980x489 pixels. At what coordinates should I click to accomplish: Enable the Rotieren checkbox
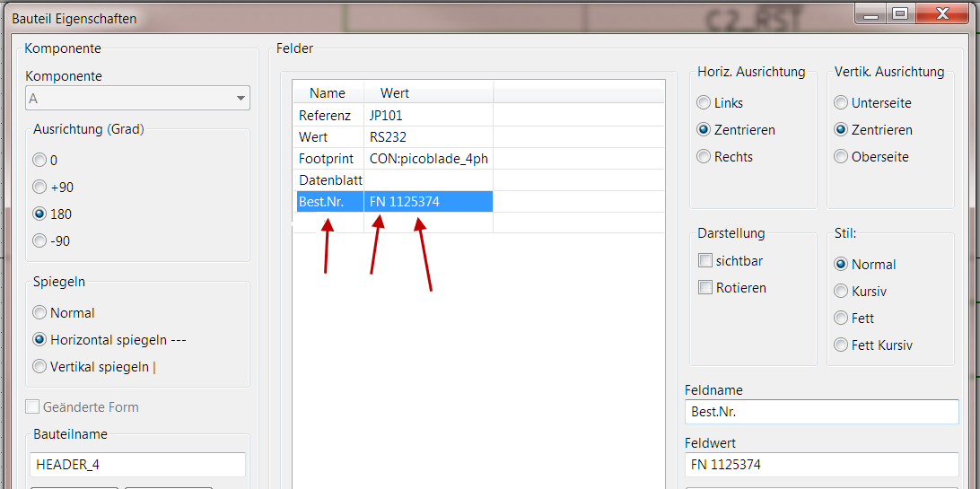tap(705, 287)
